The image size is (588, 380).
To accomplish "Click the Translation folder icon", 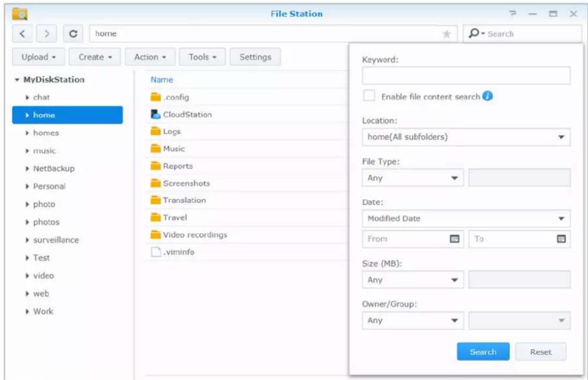I will pyautogui.click(x=155, y=200).
